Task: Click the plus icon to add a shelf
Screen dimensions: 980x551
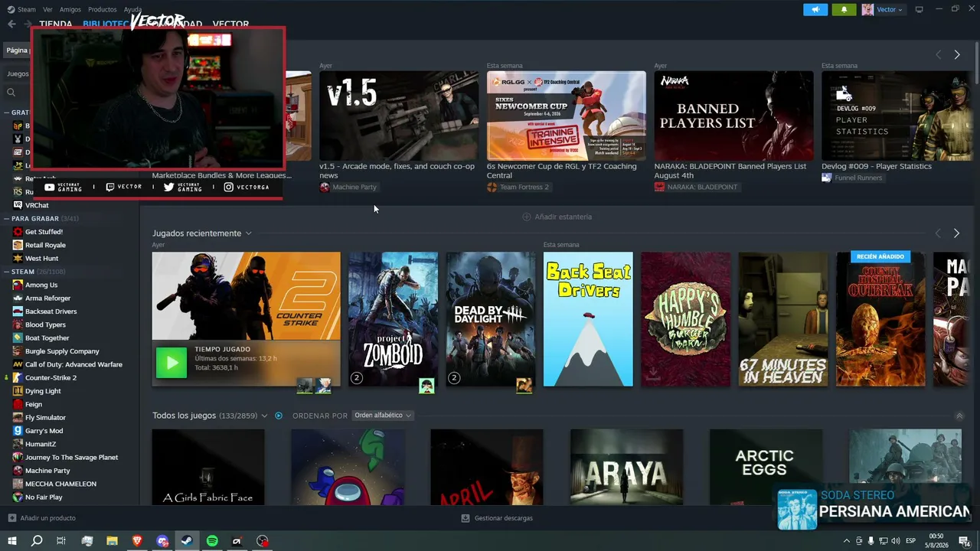Action: (526, 217)
